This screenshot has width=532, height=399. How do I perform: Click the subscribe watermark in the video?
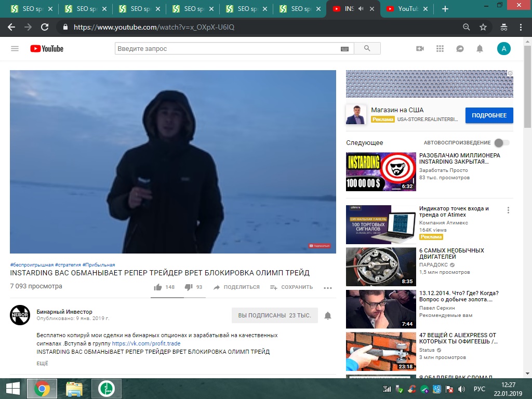pyautogui.click(x=320, y=246)
